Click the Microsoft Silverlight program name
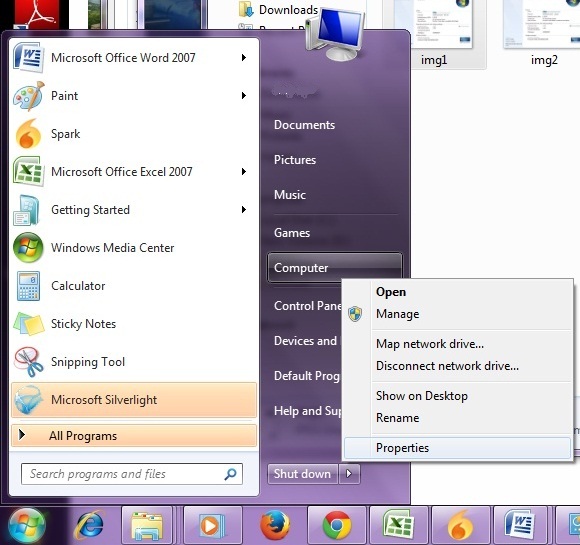580x545 pixels. point(104,400)
